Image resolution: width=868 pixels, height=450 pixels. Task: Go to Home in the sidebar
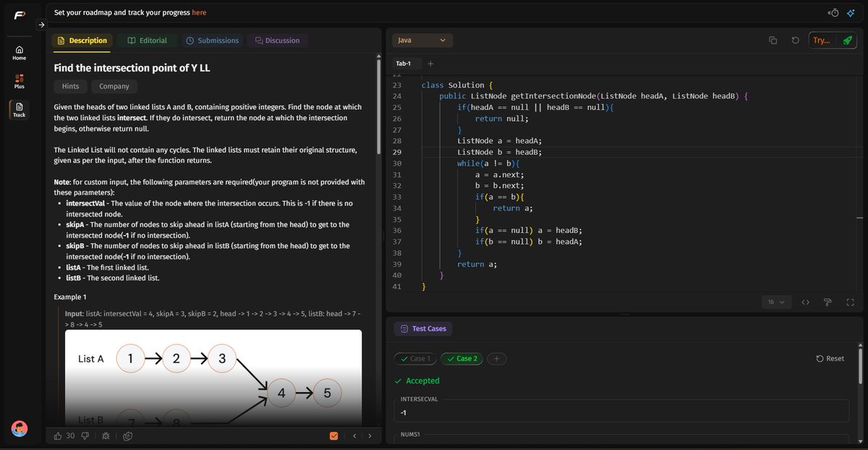20,53
